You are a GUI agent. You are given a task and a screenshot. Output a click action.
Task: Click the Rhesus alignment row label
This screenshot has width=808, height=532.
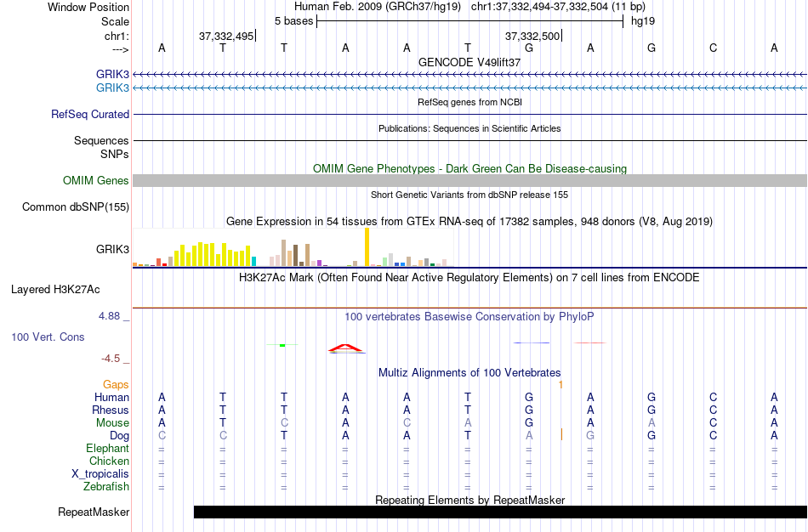pyautogui.click(x=111, y=410)
